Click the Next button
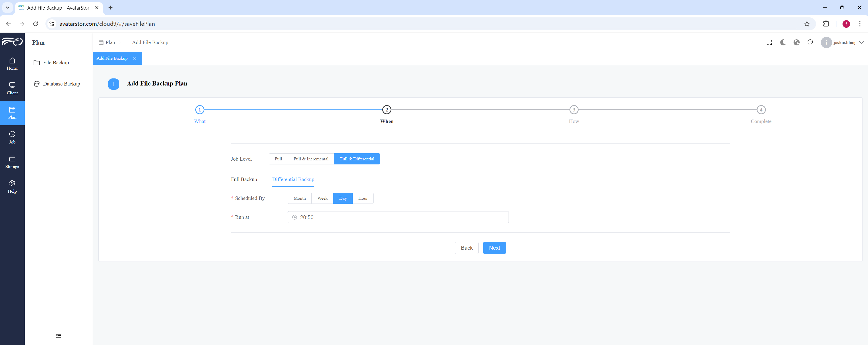 point(494,248)
